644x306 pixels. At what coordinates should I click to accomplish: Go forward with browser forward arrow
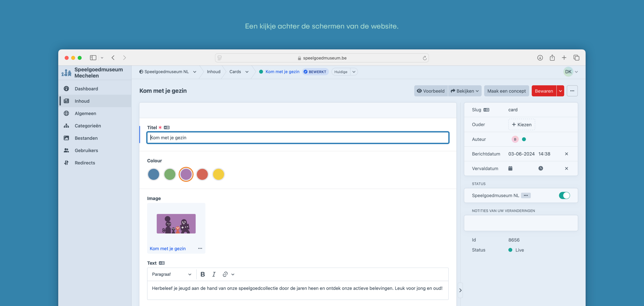[x=125, y=58]
